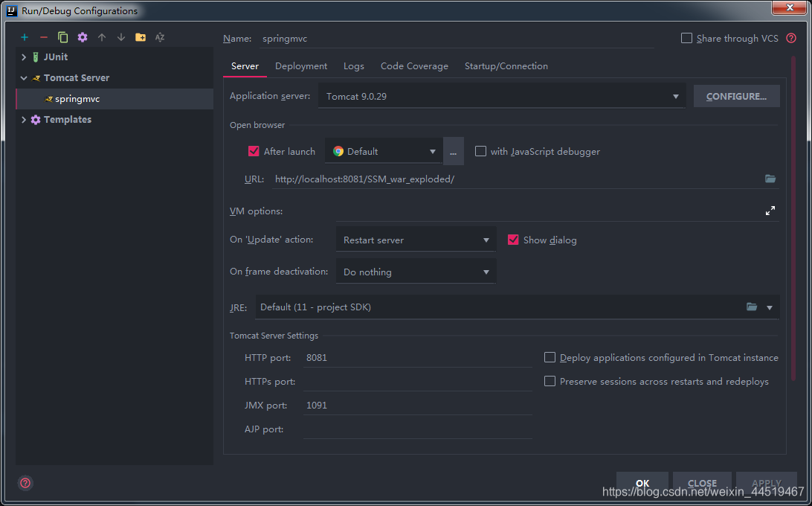
Task: Copy the configuration with the copy icon
Action: click(62, 37)
